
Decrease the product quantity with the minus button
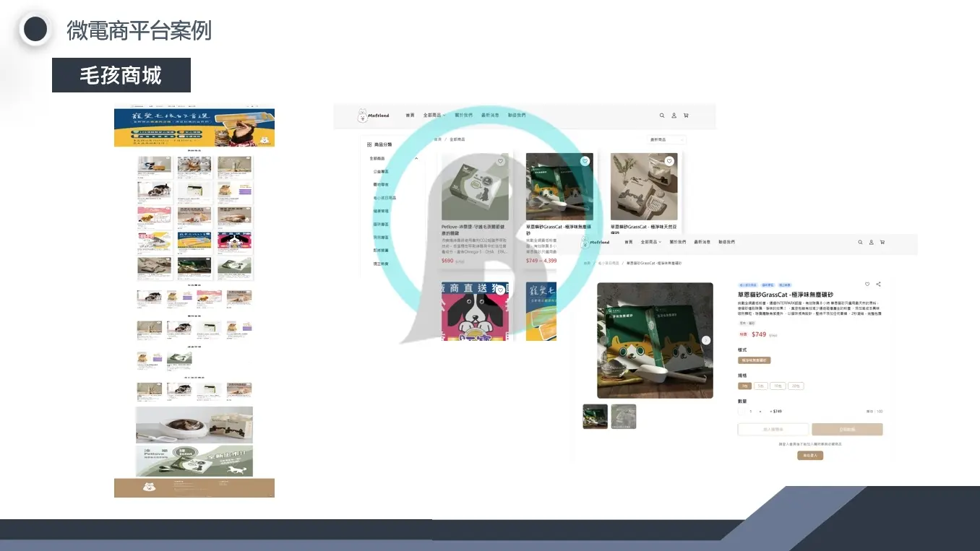(741, 412)
